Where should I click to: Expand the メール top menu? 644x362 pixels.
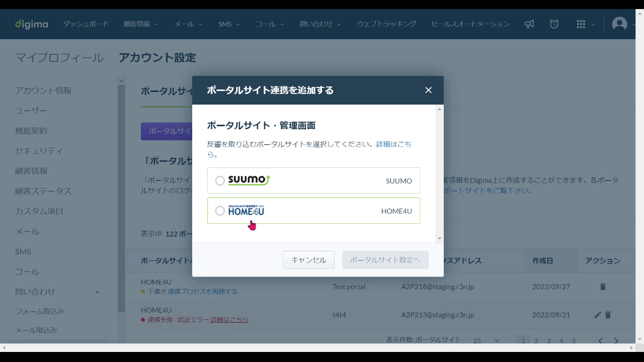(x=188, y=24)
